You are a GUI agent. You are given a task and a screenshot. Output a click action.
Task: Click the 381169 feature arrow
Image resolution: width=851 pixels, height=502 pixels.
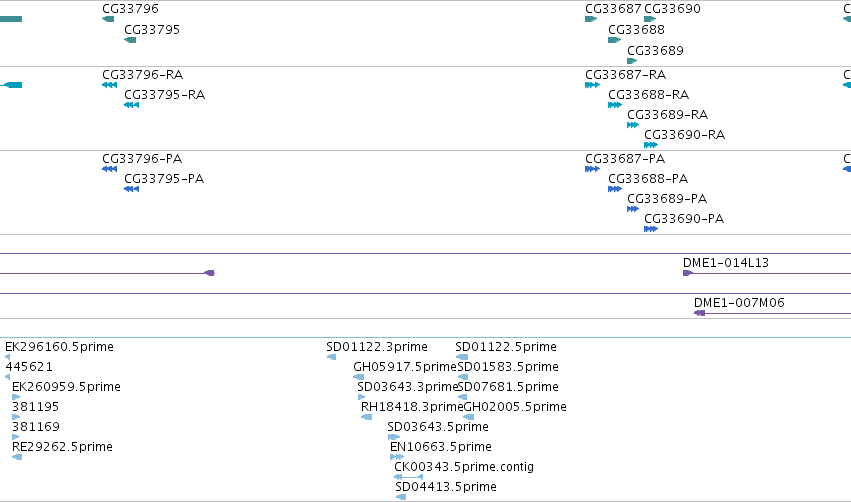16,437
